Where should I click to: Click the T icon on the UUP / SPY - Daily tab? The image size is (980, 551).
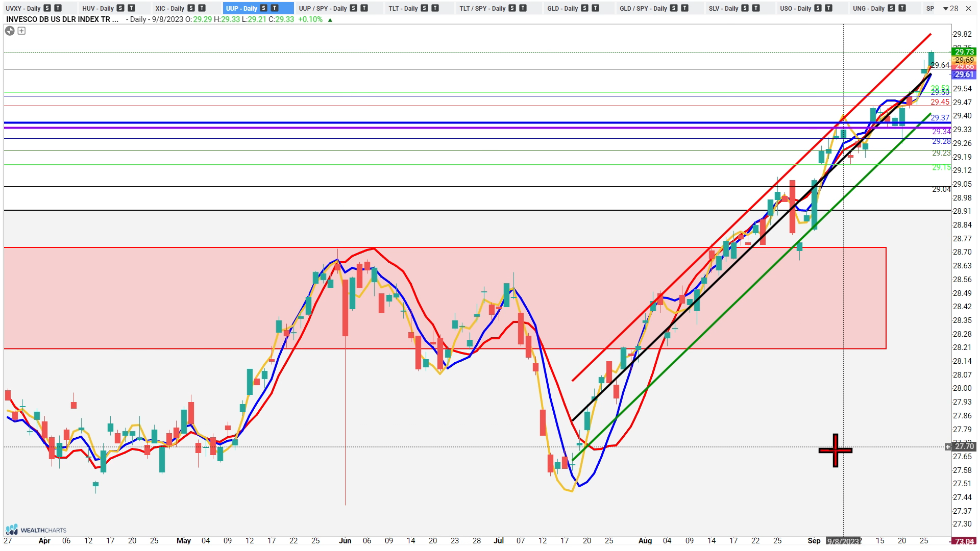(x=364, y=8)
